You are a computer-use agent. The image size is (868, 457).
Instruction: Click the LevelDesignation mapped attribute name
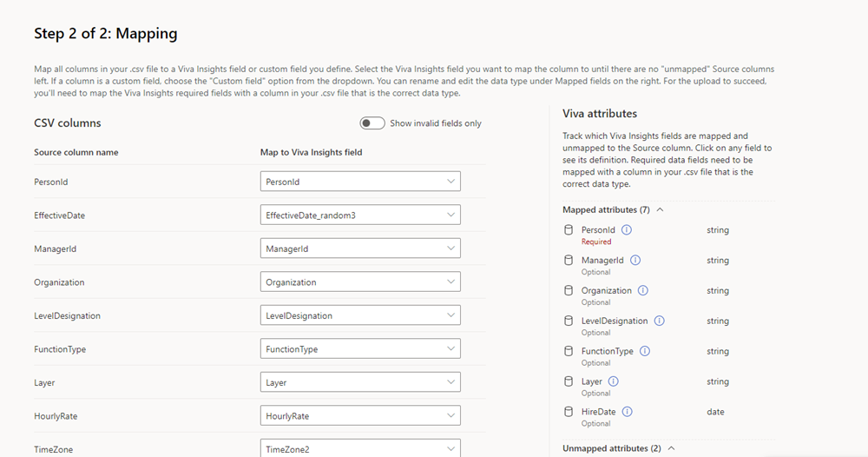coord(615,321)
